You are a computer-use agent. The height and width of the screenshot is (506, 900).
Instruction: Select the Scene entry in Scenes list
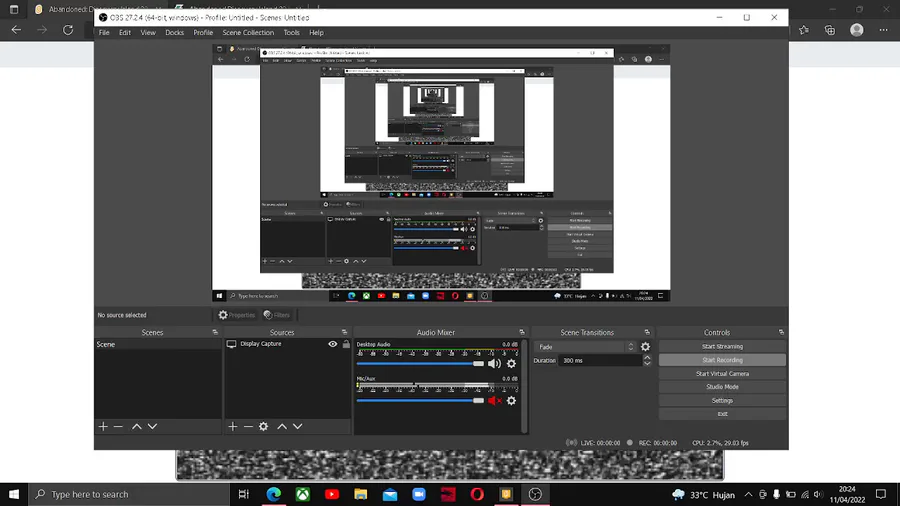click(158, 344)
